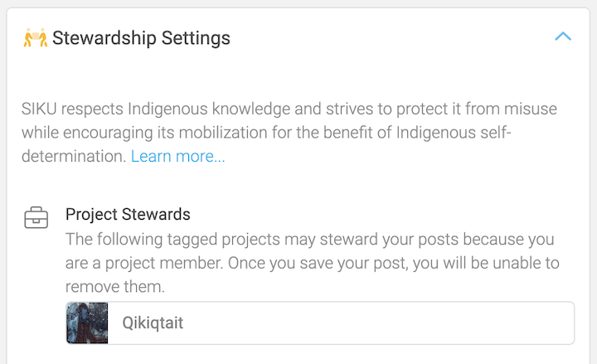Click the tagged projects explanation text

tap(312, 264)
